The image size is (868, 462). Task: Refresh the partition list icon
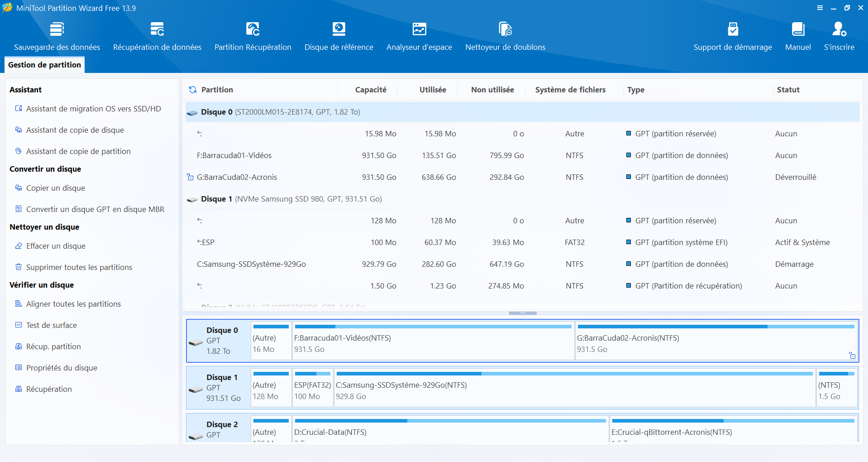pos(193,90)
